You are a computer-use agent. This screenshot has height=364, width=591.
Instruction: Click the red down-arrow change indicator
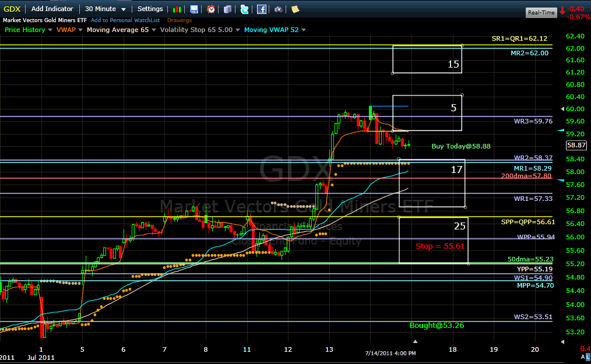coord(562,11)
